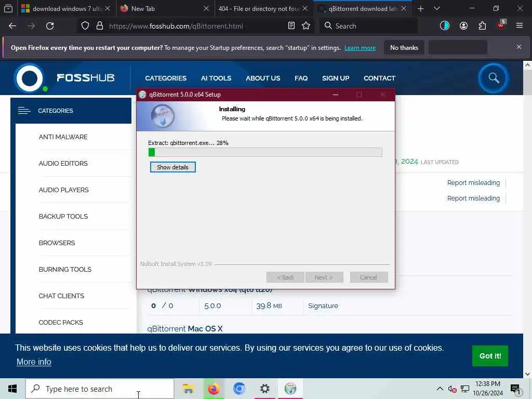Screen dimensions: 532x399
Task: Switch to the 404 File not found tab
Action: (x=263, y=8)
